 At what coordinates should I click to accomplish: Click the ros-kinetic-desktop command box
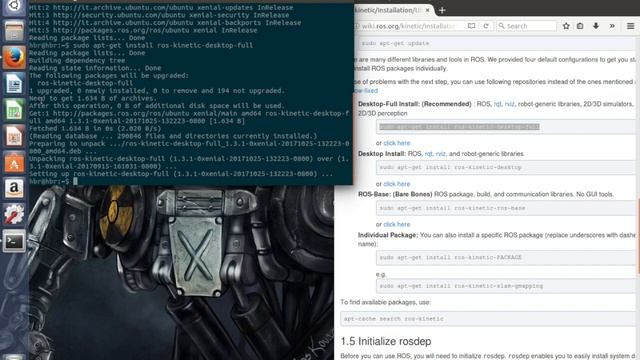tap(506, 167)
